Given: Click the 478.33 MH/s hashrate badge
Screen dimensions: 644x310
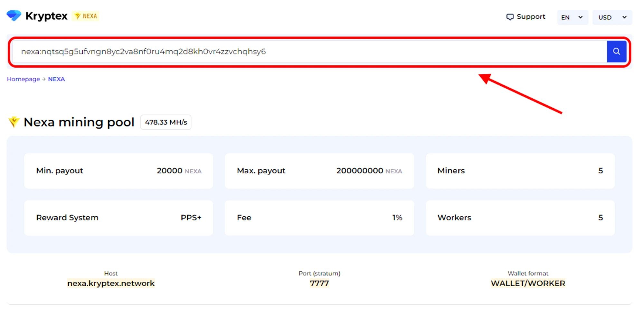Looking at the screenshot, I should pos(166,122).
